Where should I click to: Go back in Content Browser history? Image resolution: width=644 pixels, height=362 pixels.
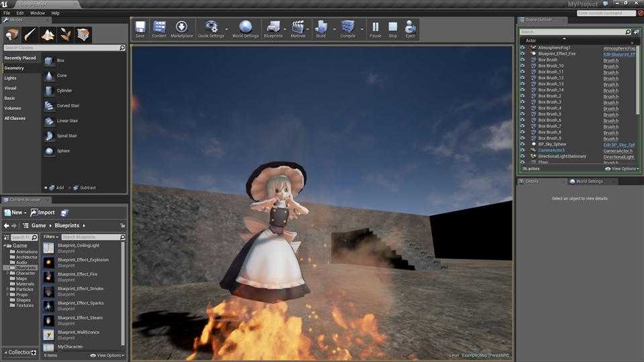[6, 226]
